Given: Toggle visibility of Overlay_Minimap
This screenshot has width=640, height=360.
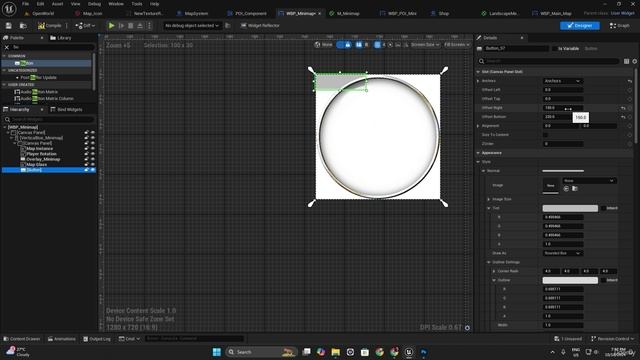Looking at the screenshot, I should pyautogui.click(x=93, y=159).
